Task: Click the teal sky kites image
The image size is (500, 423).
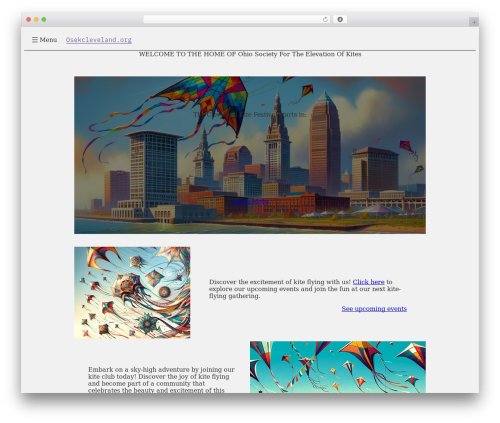Action: [338, 367]
